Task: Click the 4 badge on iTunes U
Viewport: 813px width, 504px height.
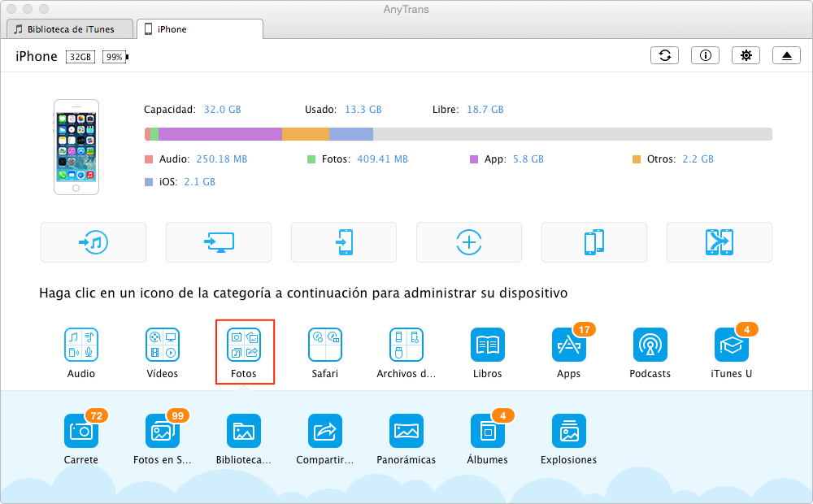Action: coord(746,330)
